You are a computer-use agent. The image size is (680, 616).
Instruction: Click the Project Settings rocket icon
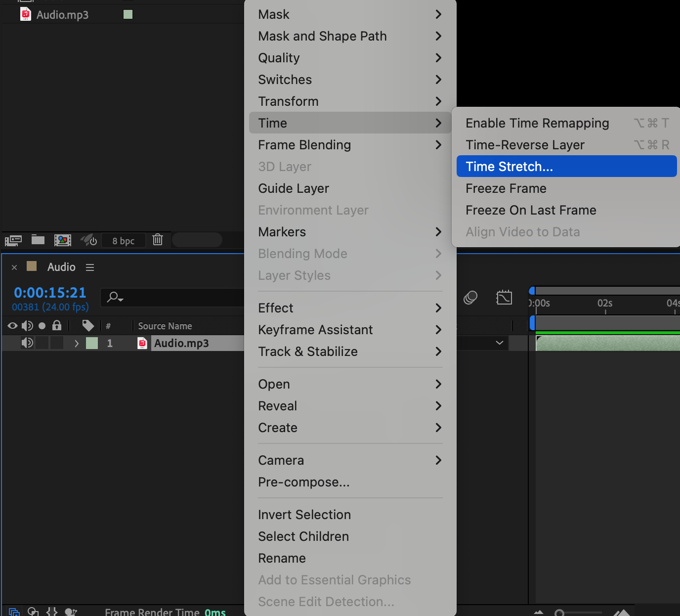coord(89,240)
